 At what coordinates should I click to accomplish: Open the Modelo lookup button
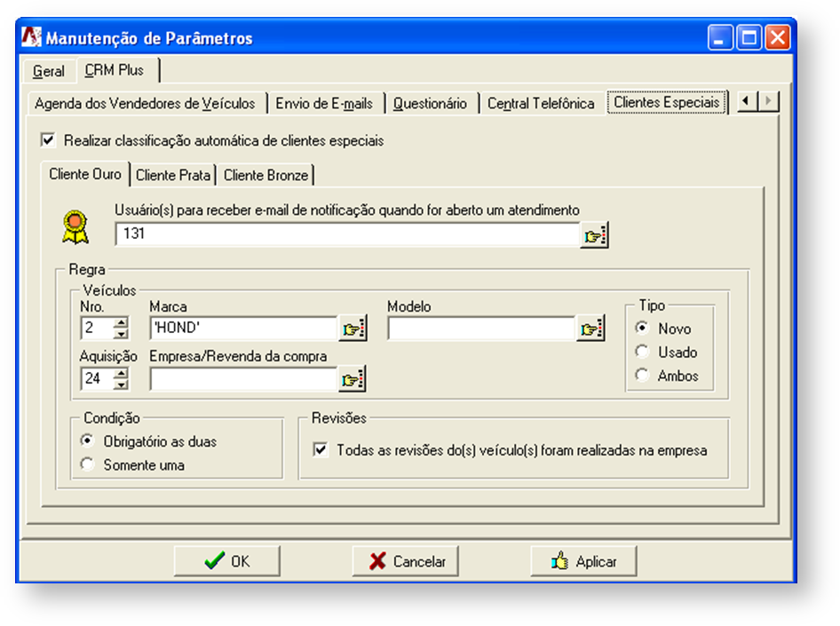(590, 329)
